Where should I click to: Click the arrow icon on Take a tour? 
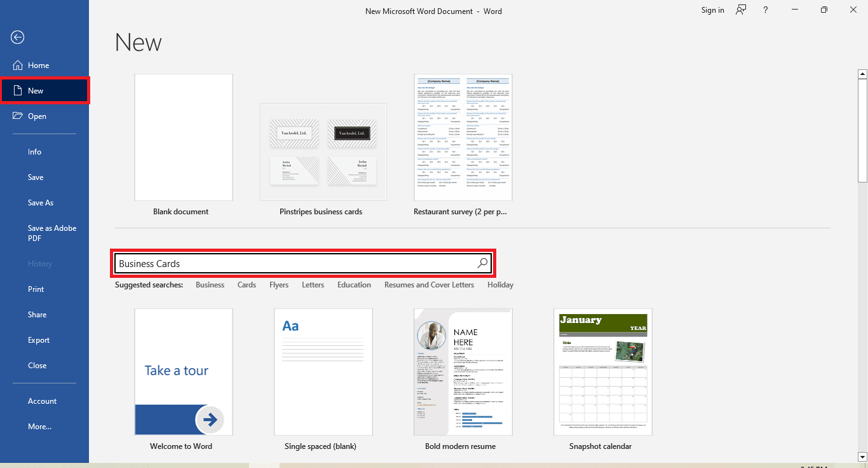tap(209, 420)
